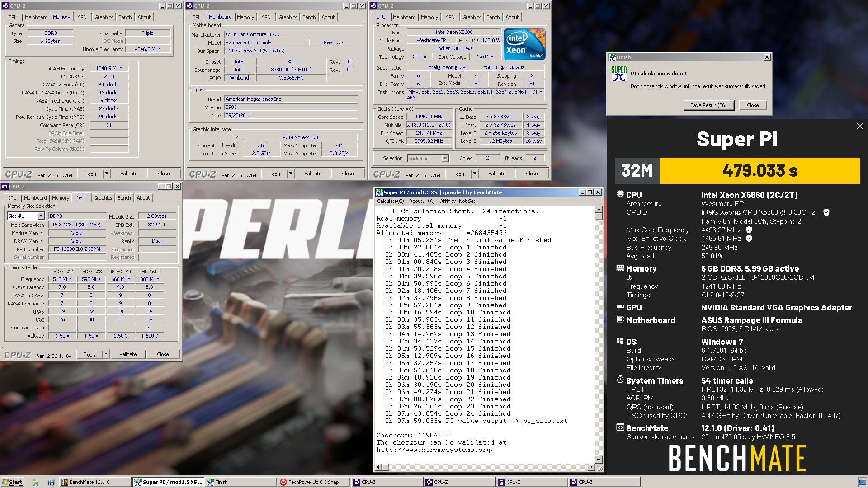The width and height of the screenshot is (868, 488).
Task: Click Validate in CPU tab CPU-Z window
Action: tap(497, 174)
